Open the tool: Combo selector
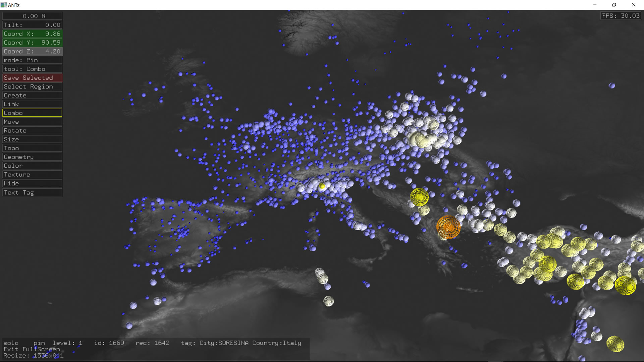The width and height of the screenshot is (644, 362). click(x=32, y=69)
